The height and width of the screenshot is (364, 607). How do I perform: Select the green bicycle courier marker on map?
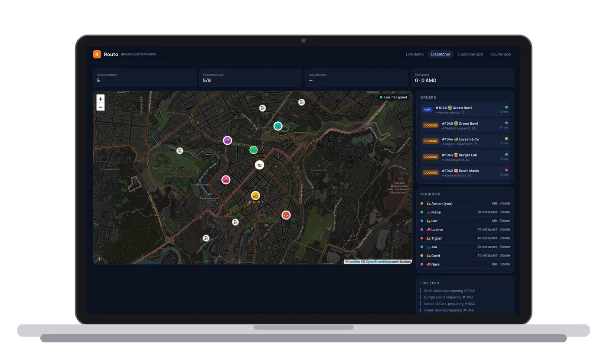point(254,150)
